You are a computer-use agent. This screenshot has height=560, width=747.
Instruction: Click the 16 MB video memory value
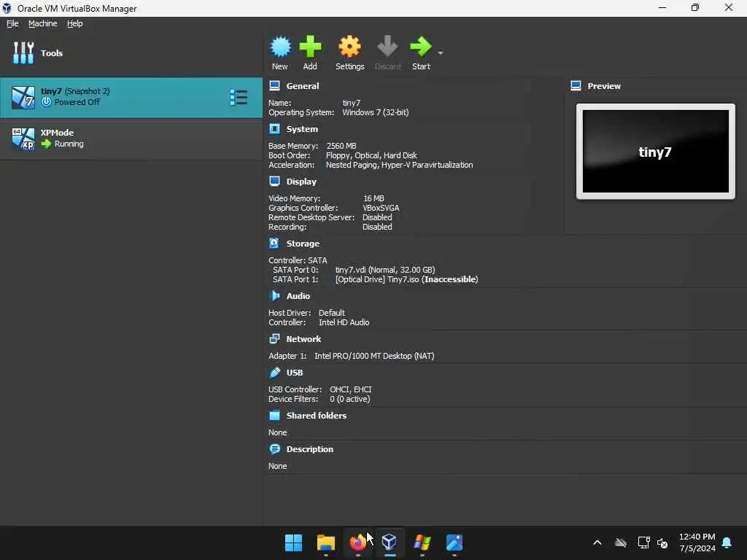373,198
